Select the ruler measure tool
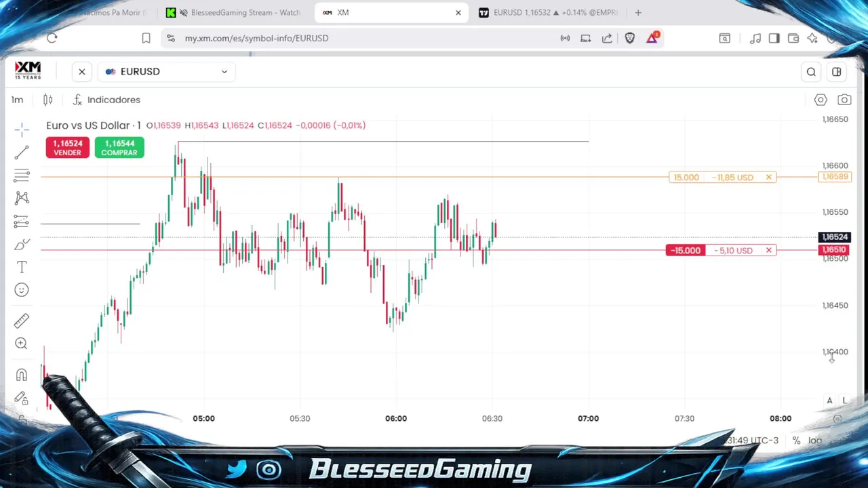This screenshot has height=488, width=868. (22, 320)
